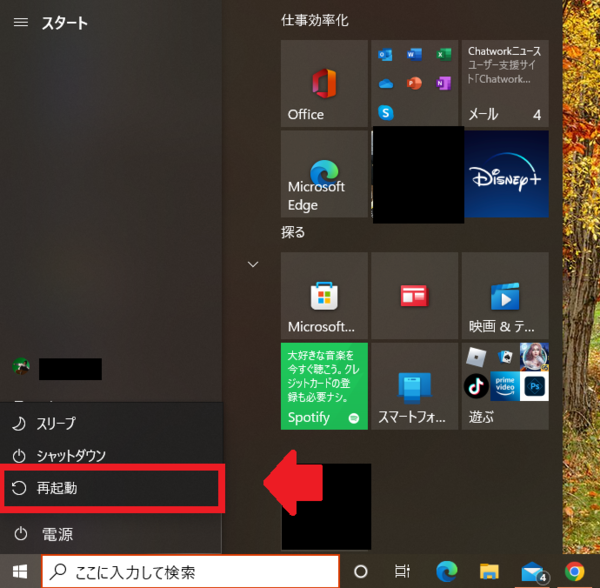Open Mail app from the taskbar

[533, 572]
